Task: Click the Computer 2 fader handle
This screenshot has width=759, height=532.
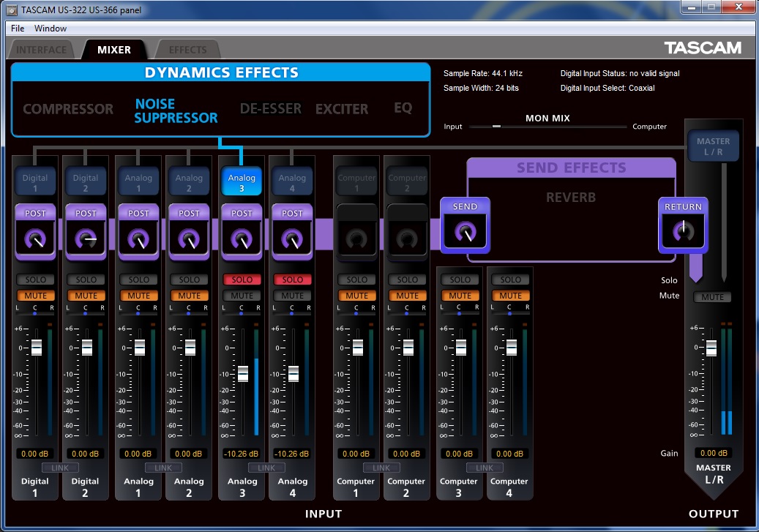Action: tap(408, 348)
